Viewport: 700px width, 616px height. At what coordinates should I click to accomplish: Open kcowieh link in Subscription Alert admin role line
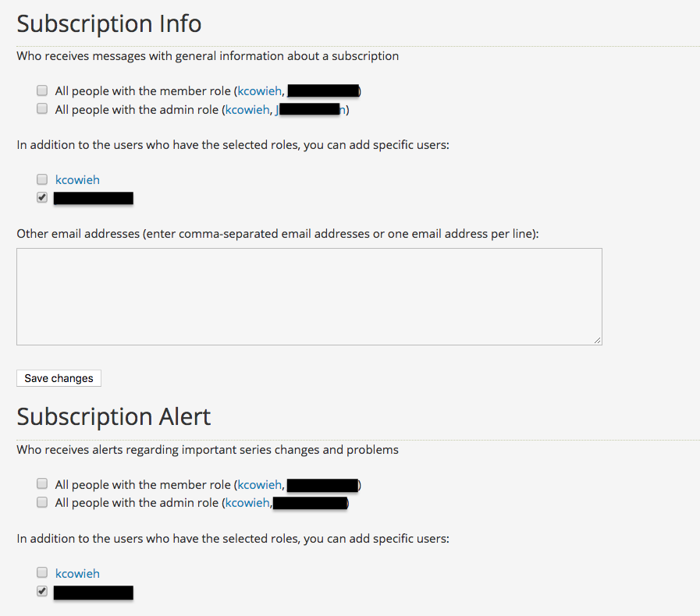pyautogui.click(x=247, y=503)
